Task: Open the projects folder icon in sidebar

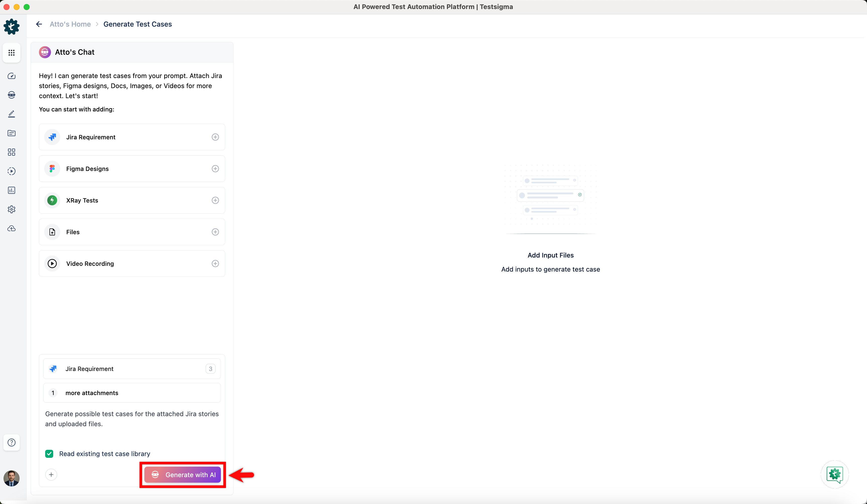Action: pos(11,133)
